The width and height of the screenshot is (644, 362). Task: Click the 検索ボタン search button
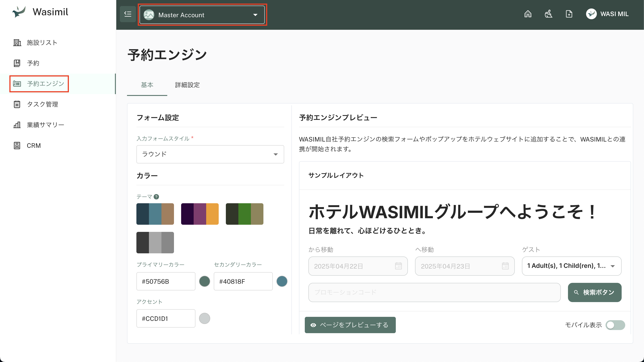(x=595, y=292)
